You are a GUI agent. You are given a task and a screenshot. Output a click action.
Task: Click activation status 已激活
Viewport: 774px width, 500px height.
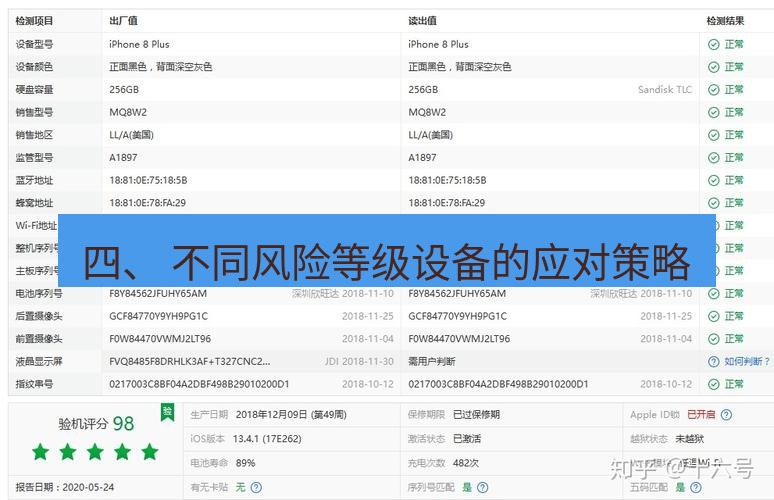[467, 439]
